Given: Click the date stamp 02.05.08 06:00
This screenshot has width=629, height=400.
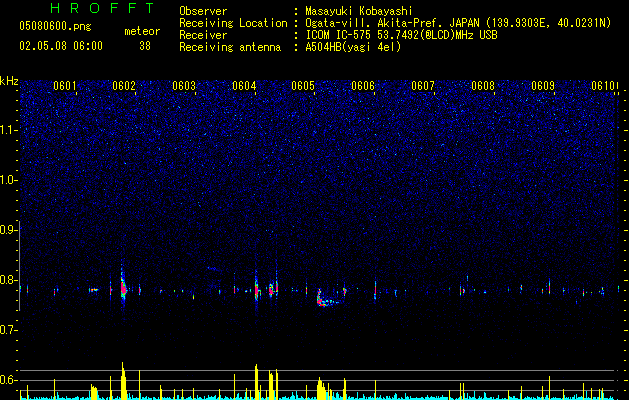Looking at the screenshot, I should coord(61,46).
